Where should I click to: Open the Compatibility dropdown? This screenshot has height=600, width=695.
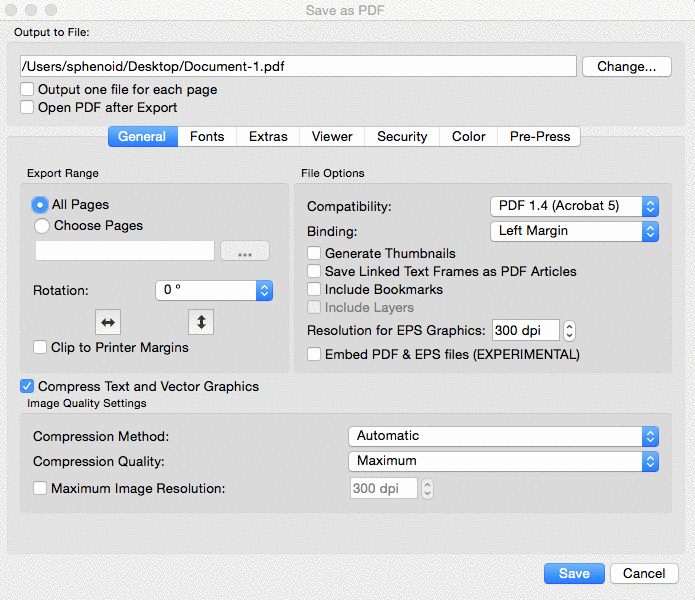[575, 206]
